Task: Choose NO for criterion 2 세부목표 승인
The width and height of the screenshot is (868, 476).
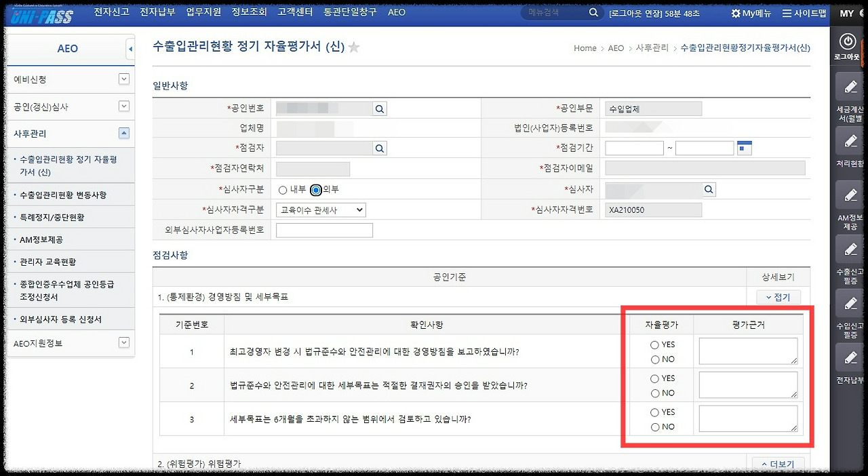Action: (654, 393)
